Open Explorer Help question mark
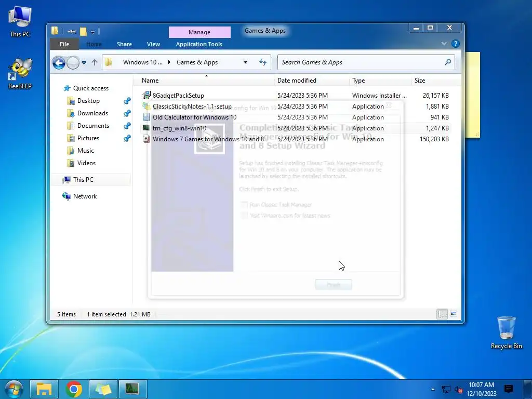The width and height of the screenshot is (532, 399). pos(455,44)
